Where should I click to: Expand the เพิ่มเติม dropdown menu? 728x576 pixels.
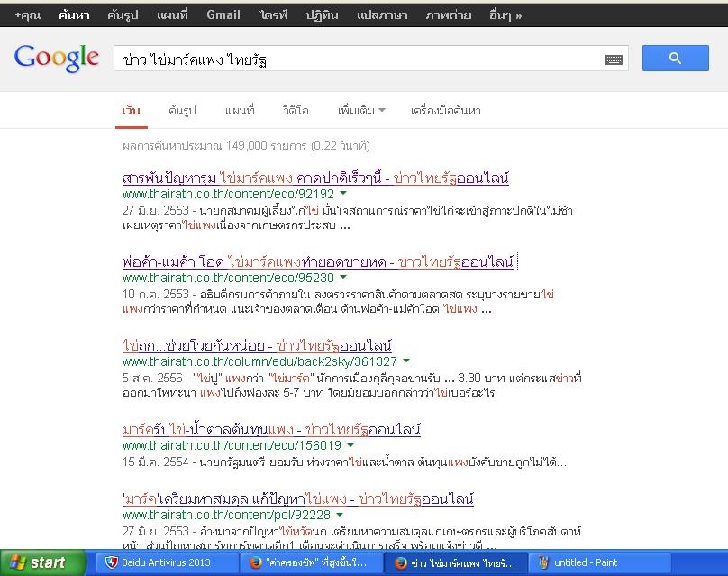(x=361, y=111)
